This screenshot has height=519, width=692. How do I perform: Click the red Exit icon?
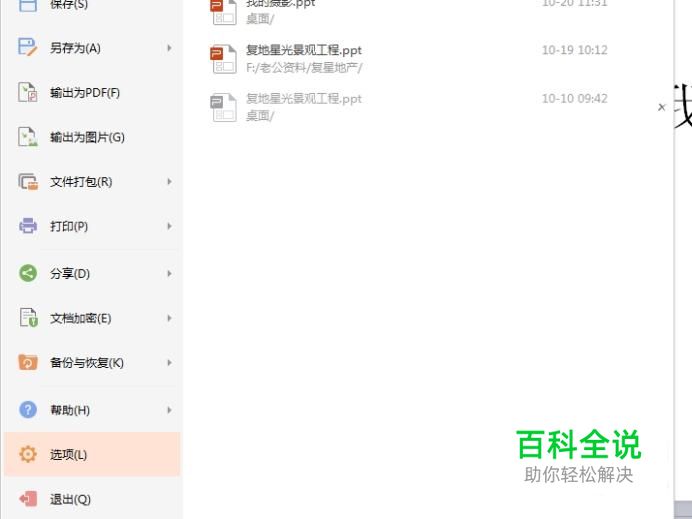point(27,499)
